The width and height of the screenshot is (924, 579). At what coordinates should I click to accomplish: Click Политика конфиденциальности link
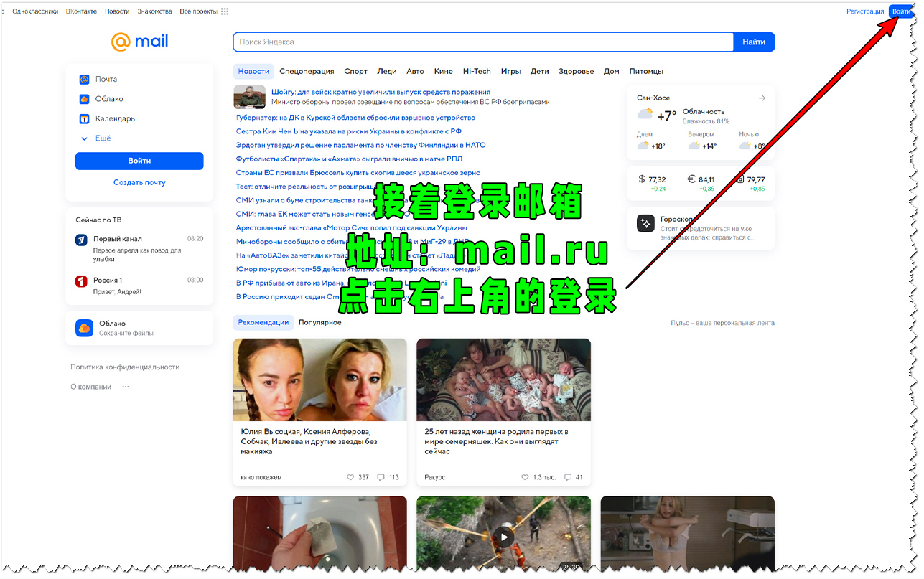[x=125, y=367]
